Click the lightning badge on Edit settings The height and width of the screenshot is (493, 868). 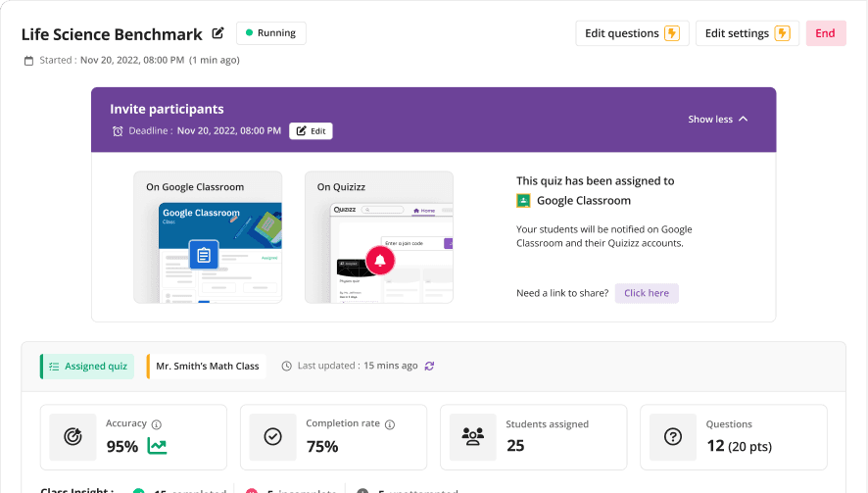click(782, 33)
